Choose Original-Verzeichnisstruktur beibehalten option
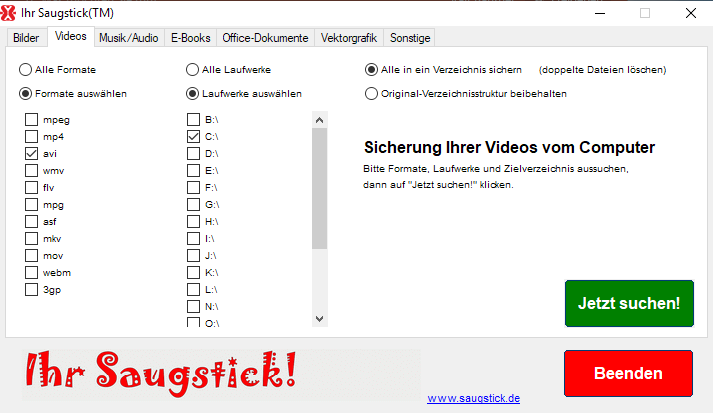The image size is (713, 413). click(x=372, y=94)
